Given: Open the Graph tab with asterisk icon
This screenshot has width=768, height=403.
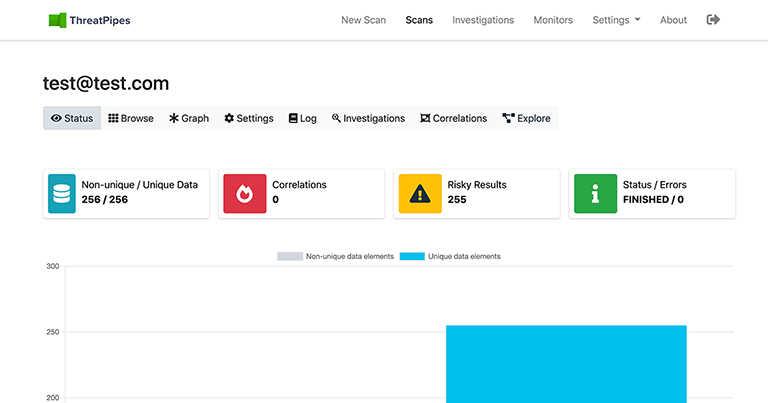Looking at the screenshot, I should 189,118.
